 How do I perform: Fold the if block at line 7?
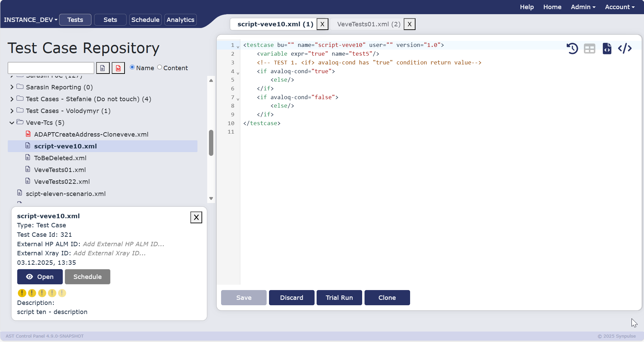(x=238, y=99)
